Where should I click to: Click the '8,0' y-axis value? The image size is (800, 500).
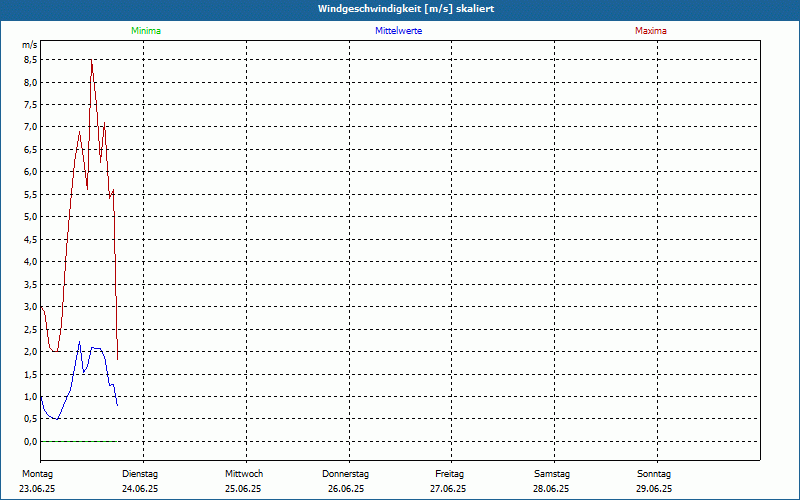coord(31,82)
